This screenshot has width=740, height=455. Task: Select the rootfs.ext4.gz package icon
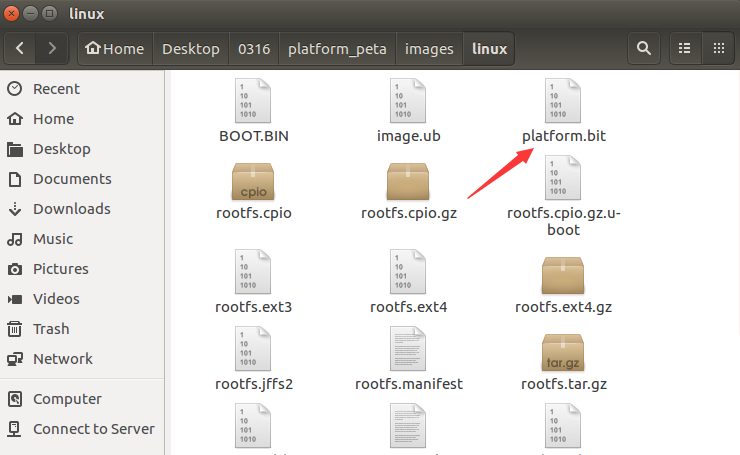563,276
